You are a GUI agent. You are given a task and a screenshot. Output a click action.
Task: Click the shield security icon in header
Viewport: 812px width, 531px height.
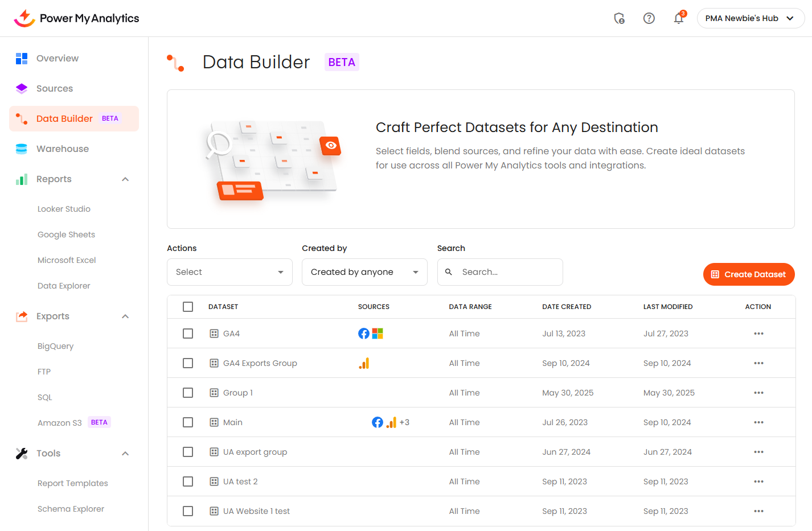point(619,18)
